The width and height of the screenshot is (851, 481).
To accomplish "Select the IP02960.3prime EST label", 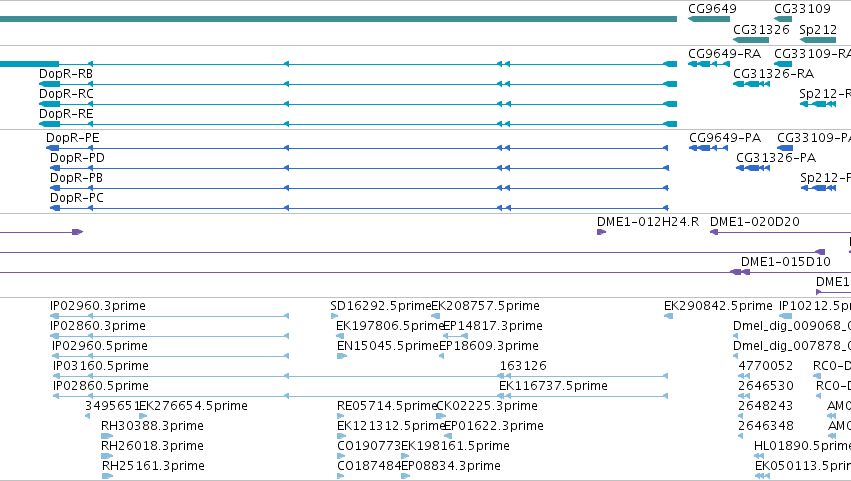I will pos(98,306).
